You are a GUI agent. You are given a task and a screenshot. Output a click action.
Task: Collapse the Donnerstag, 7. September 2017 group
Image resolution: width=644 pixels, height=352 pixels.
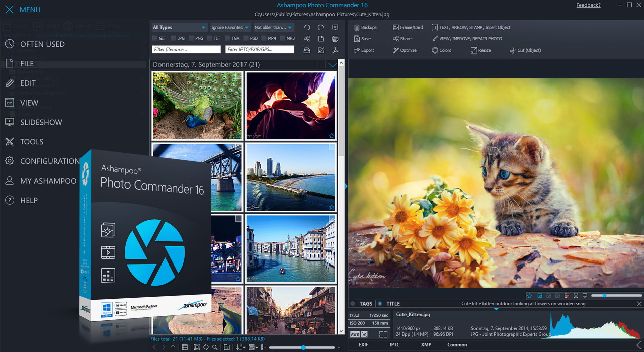tap(332, 65)
